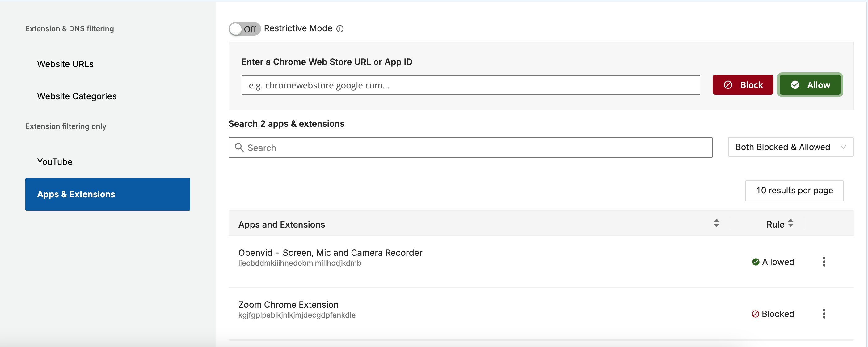This screenshot has height=347, width=868.
Task: Click app ID kgjfgplpablkjnlkjmjdecgdpfankdle
Action: (x=297, y=315)
